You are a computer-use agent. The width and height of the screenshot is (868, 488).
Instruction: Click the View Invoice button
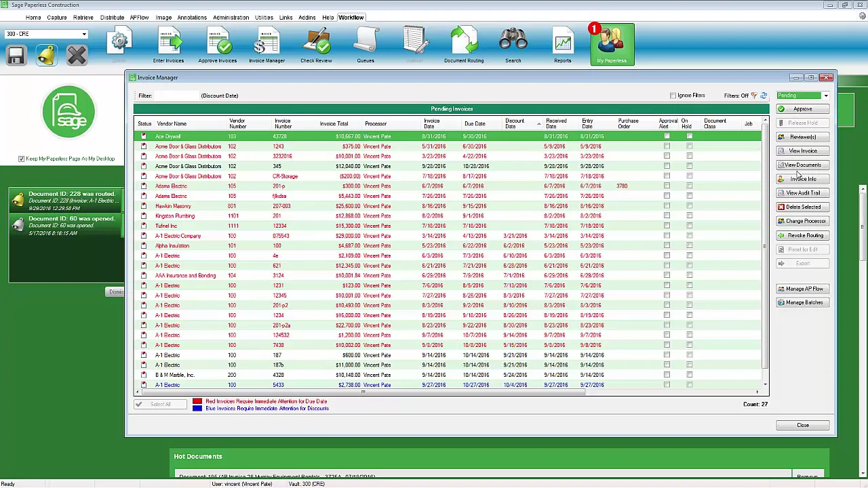tap(803, 151)
